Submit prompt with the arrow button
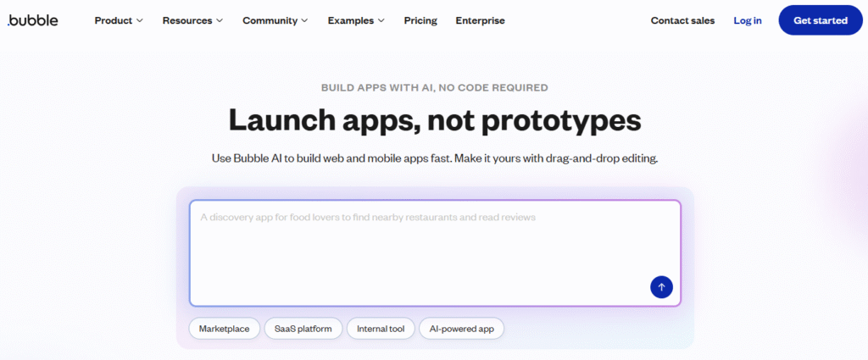868x360 pixels. (x=661, y=287)
